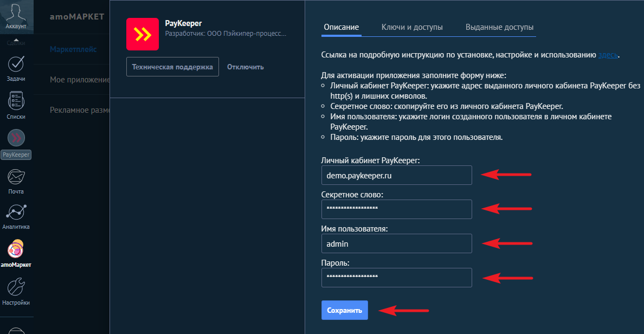Click the Личный кабинет PayKeeper field
644x334 pixels.
[396, 175]
